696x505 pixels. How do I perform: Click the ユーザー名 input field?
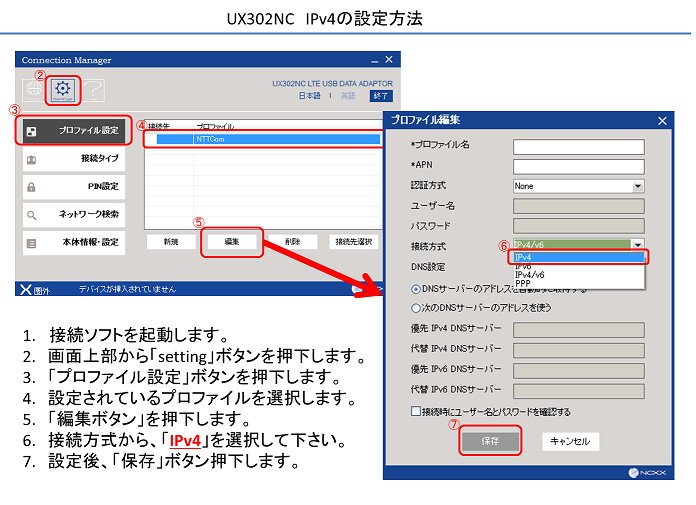click(x=579, y=206)
